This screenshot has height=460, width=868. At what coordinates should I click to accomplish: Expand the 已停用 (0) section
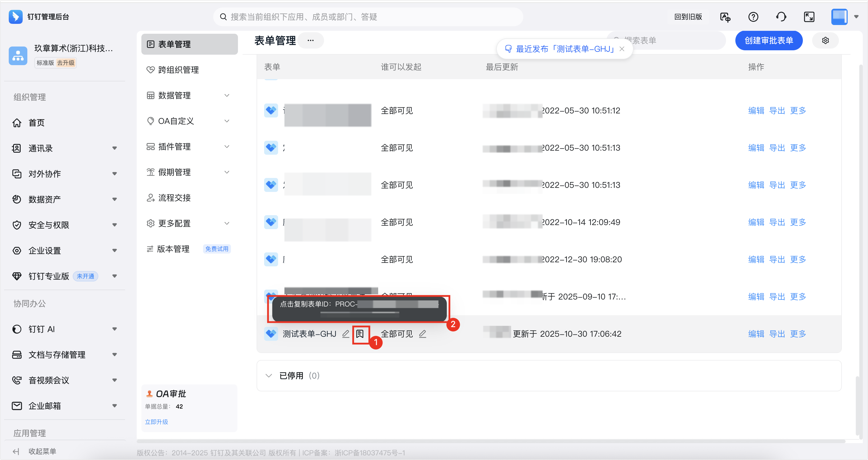[268, 375]
